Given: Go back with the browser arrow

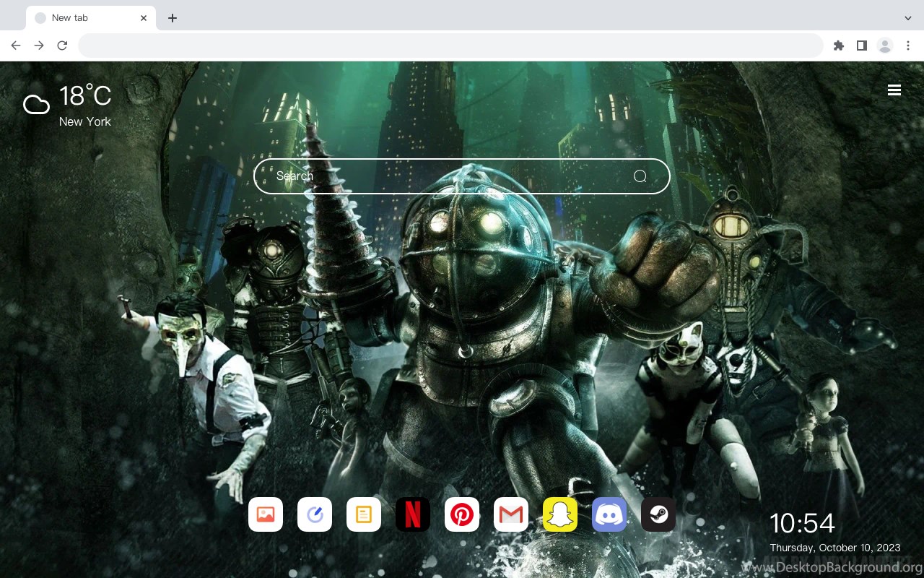Looking at the screenshot, I should coord(16,46).
